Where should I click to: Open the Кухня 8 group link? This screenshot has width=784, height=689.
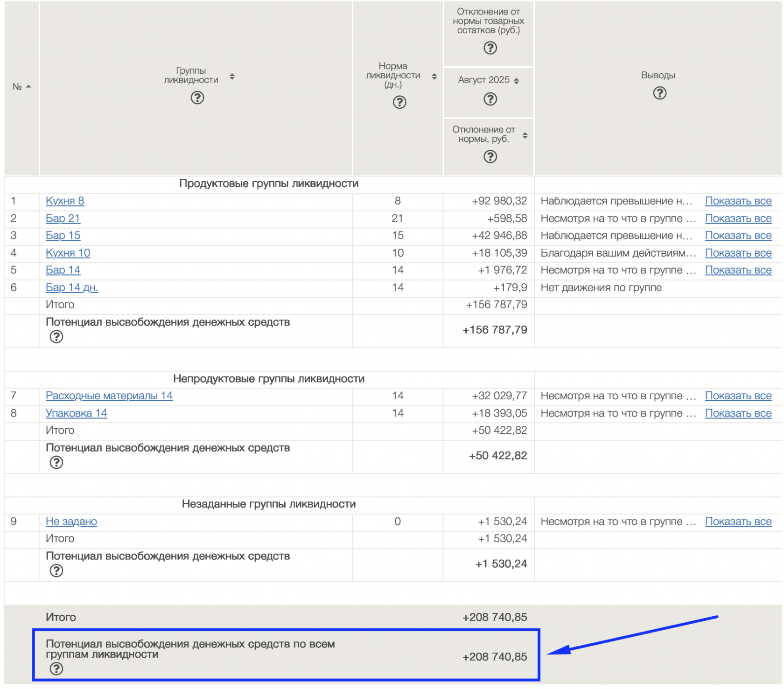(x=65, y=201)
